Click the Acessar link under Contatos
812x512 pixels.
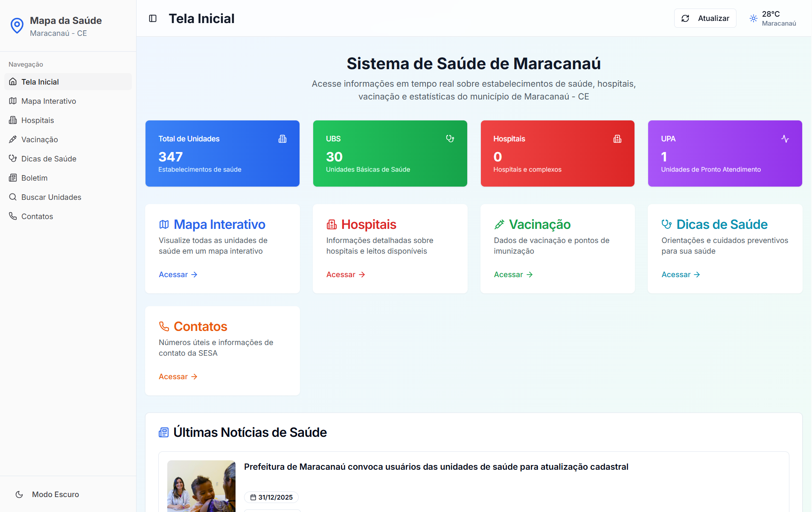coord(178,377)
